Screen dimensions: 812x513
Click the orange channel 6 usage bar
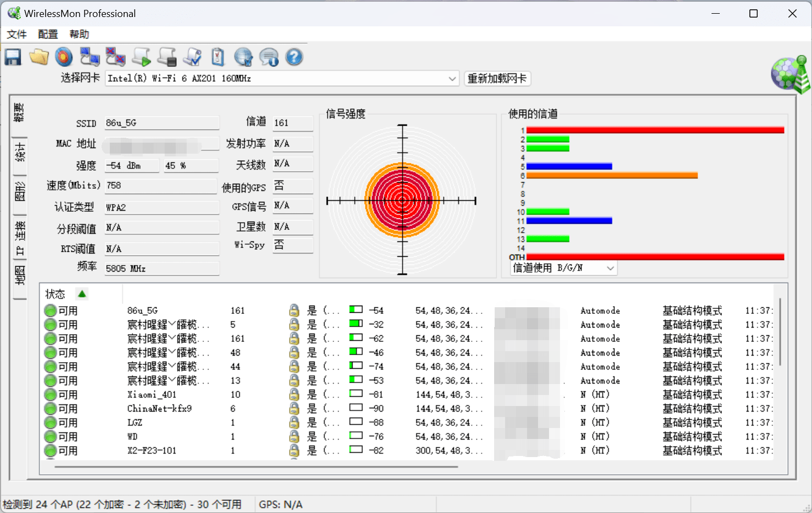pos(612,176)
